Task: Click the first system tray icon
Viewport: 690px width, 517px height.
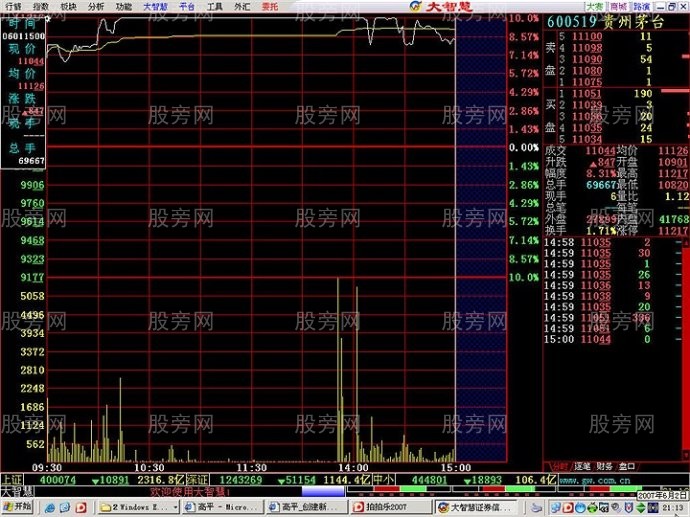Action: (556, 508)
